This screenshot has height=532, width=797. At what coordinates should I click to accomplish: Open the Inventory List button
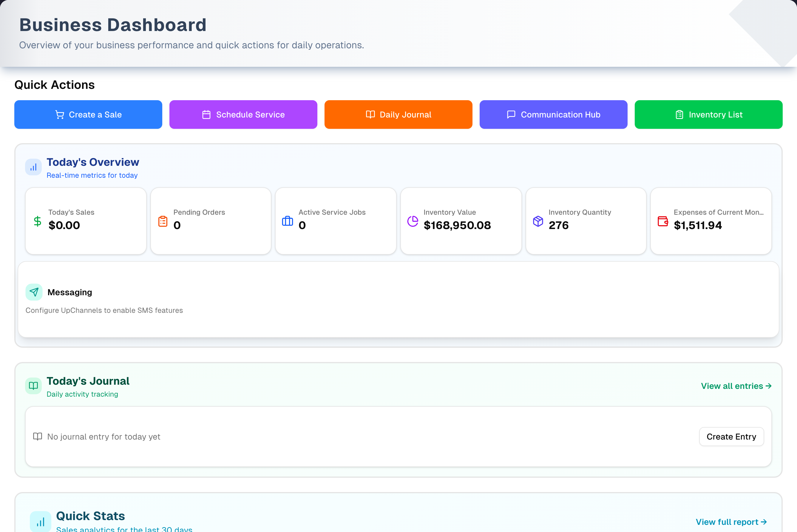pyautogui.click(x=708, y=114)
